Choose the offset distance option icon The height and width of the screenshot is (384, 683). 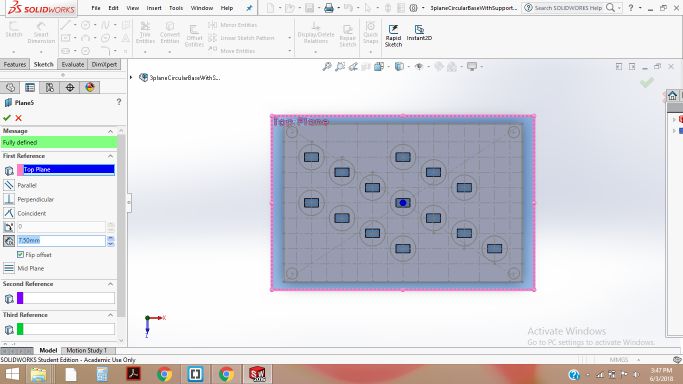[9, 240]
